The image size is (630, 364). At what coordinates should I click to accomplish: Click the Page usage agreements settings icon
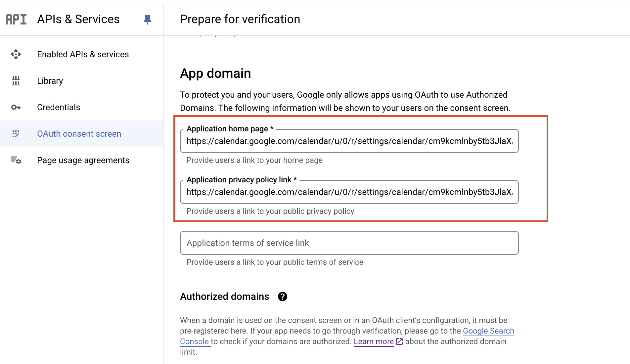click(16, 160)
